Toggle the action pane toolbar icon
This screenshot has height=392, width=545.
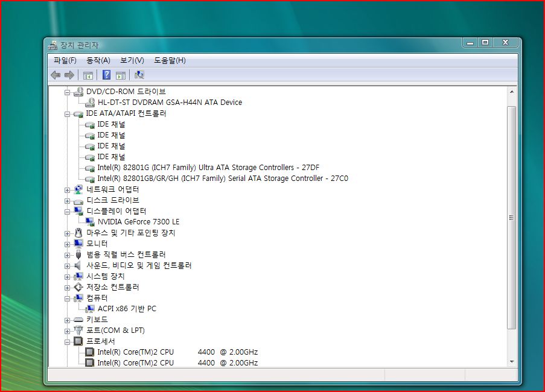(121, 75)
